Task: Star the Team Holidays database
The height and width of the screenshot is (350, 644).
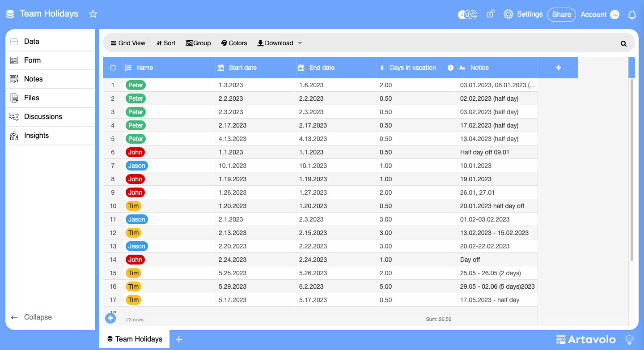Action: click(93, 14)
